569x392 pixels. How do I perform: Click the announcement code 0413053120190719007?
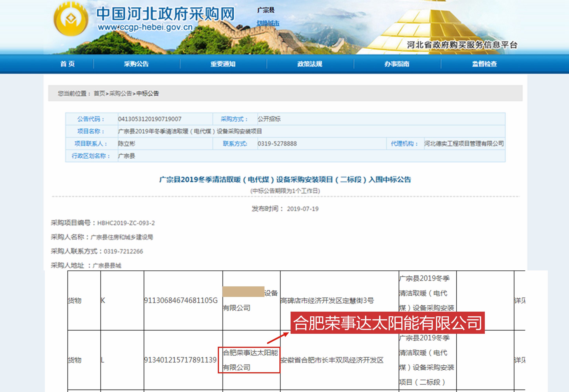[150, 119]
